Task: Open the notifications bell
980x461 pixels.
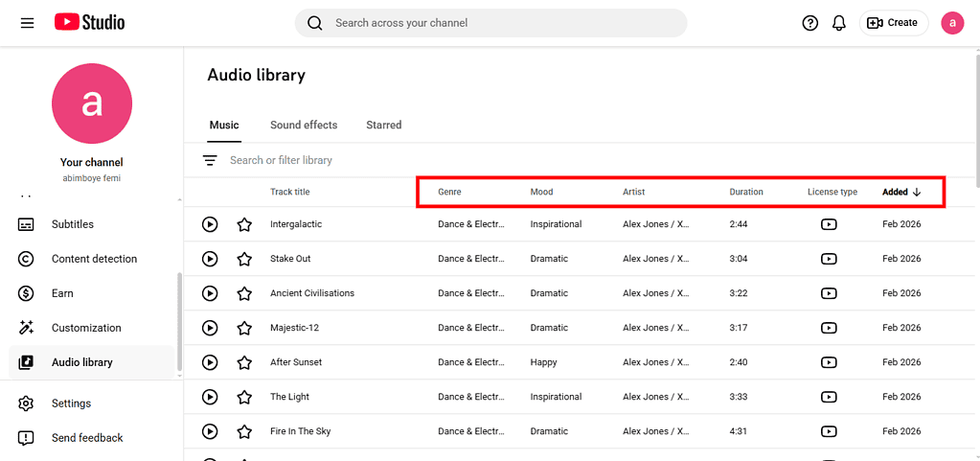Action: (x=839, y=23)
